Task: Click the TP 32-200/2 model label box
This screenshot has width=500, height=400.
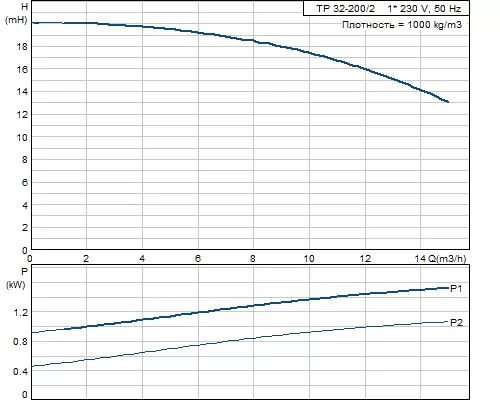Action: [386, 8]
